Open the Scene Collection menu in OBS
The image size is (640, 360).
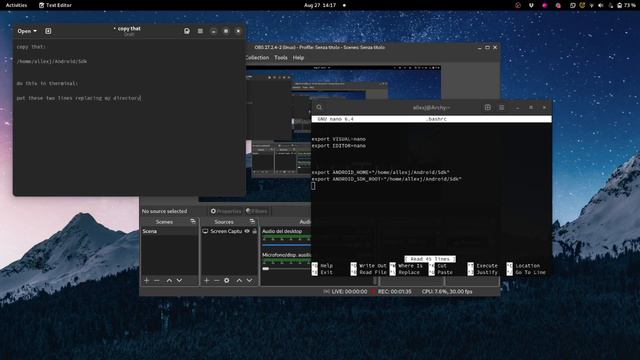pos(257,58)
